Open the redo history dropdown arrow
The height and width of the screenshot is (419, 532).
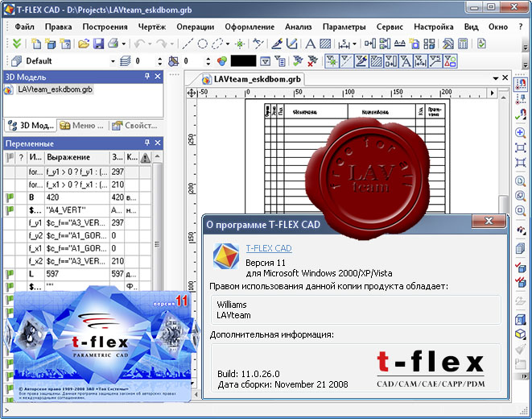pyautogui.click(x=171, y=44)
